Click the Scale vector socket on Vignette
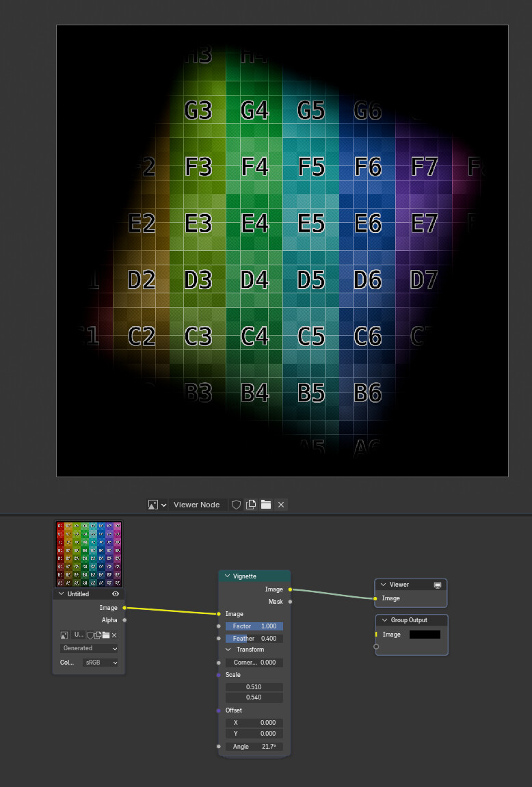The width and height of the screenshot is (532, 787). click(219, 675)
